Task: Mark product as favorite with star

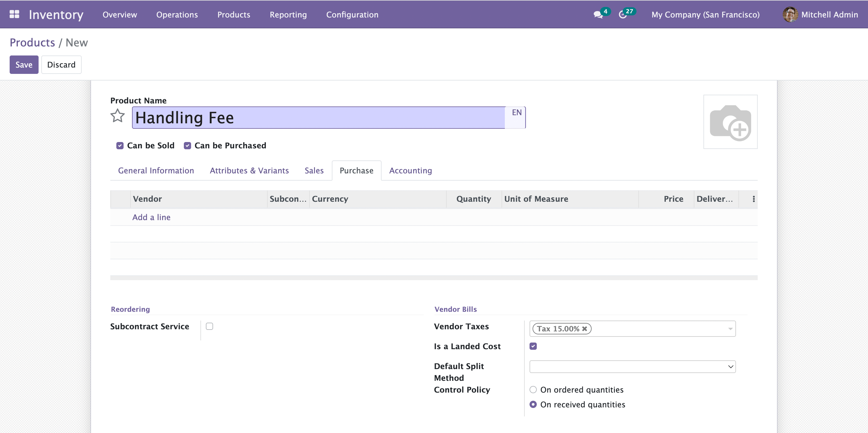Action: pos(117,116)
